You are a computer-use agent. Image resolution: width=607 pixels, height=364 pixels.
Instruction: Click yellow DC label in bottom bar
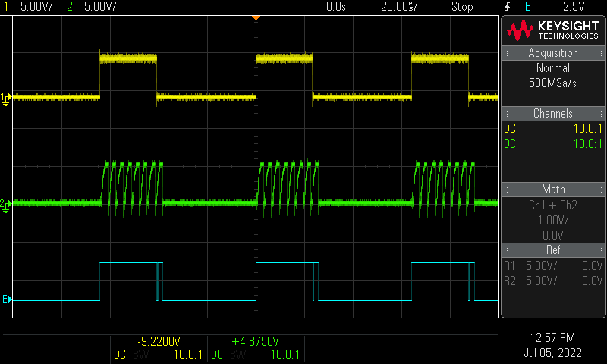[x=120, y=354]
